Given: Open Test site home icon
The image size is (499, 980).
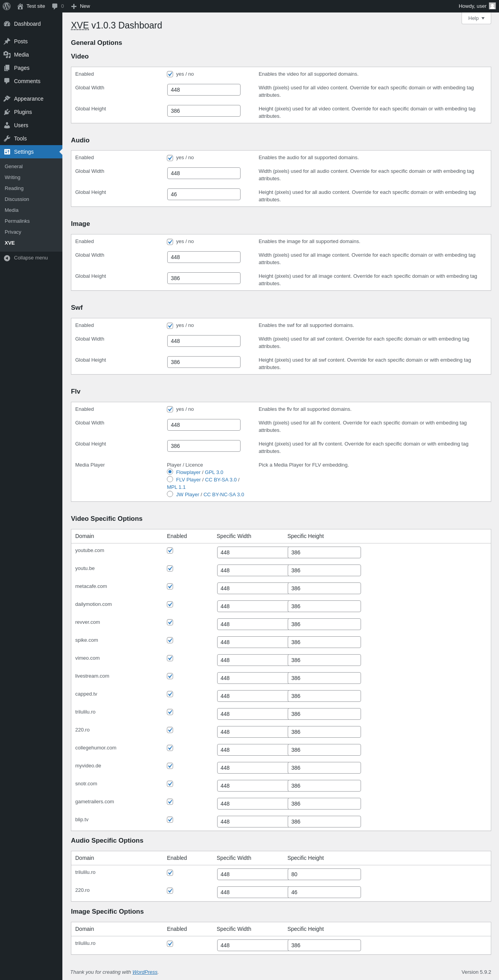Looking at the screenshot, I should tap(20, 6).
